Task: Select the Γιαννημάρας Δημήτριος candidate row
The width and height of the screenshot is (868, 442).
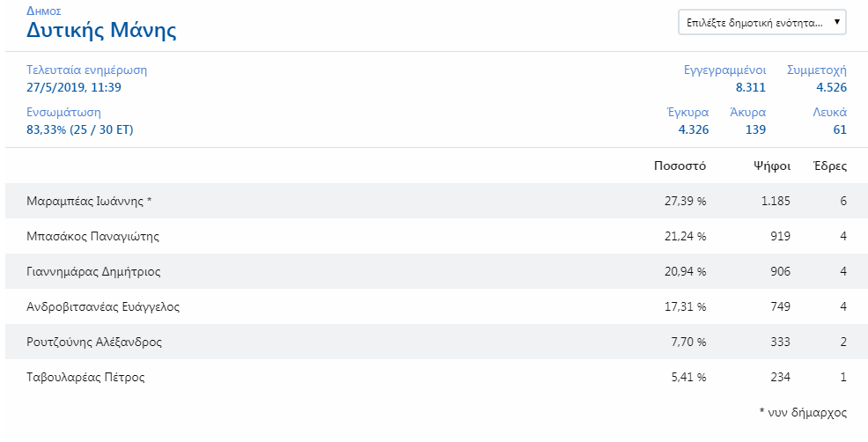Action: click(x=437, y=271)
